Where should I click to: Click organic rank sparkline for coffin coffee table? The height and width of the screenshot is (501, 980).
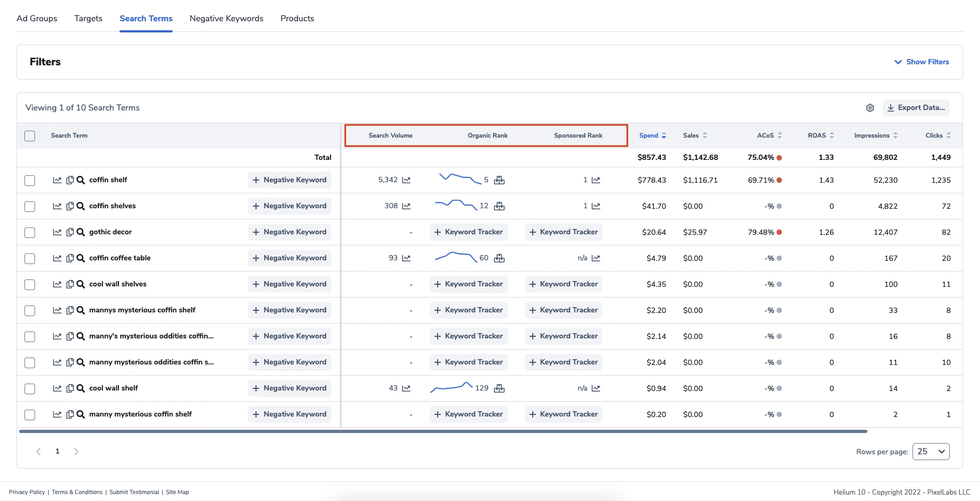(x=456, y=257)
